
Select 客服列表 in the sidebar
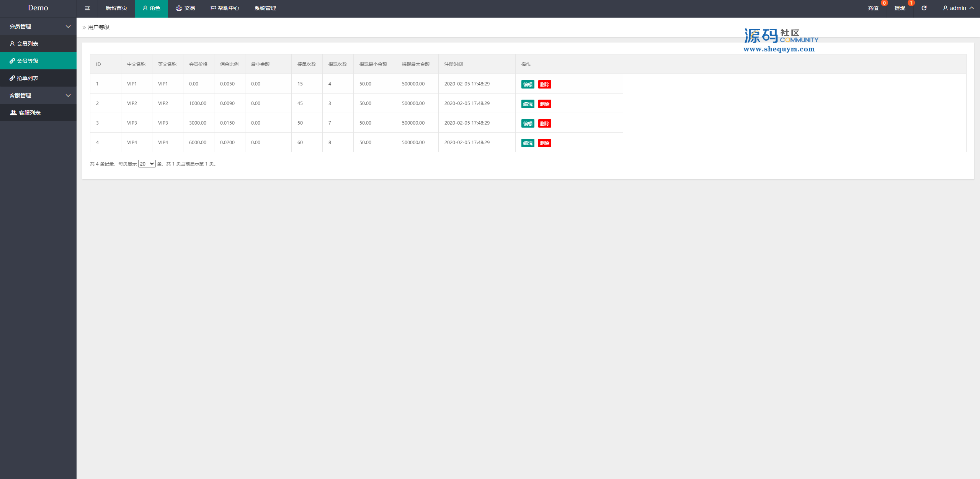pyautogui.click(x=38, y=113)
